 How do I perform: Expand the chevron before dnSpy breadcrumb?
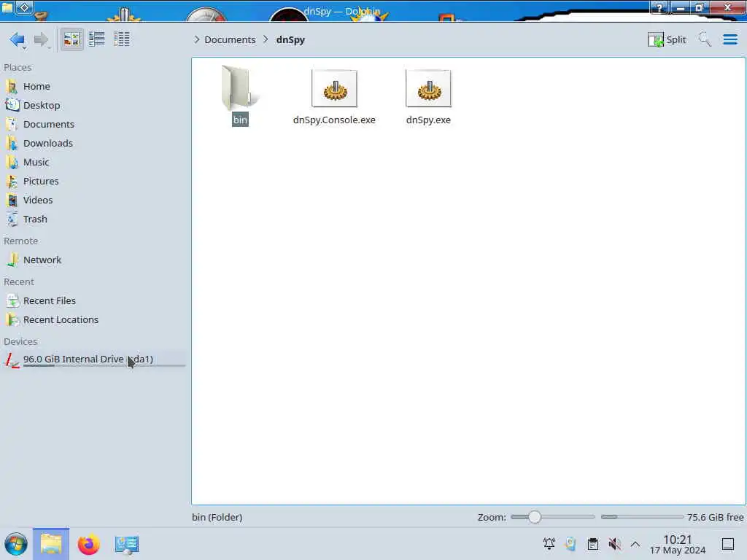(266, 39)
